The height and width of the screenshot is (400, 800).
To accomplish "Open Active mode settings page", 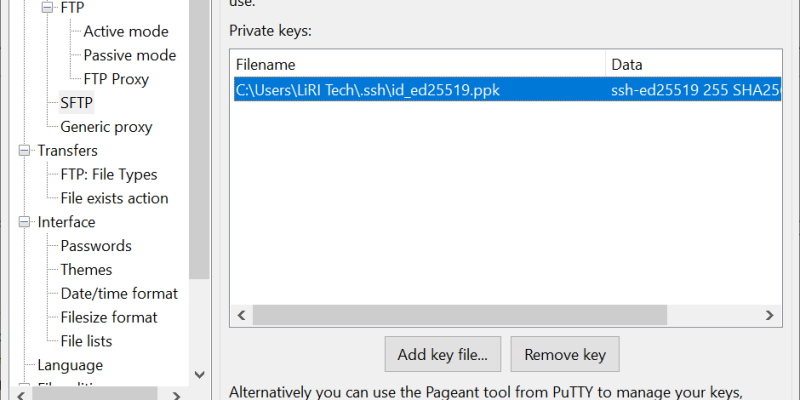I will point(126,32).
